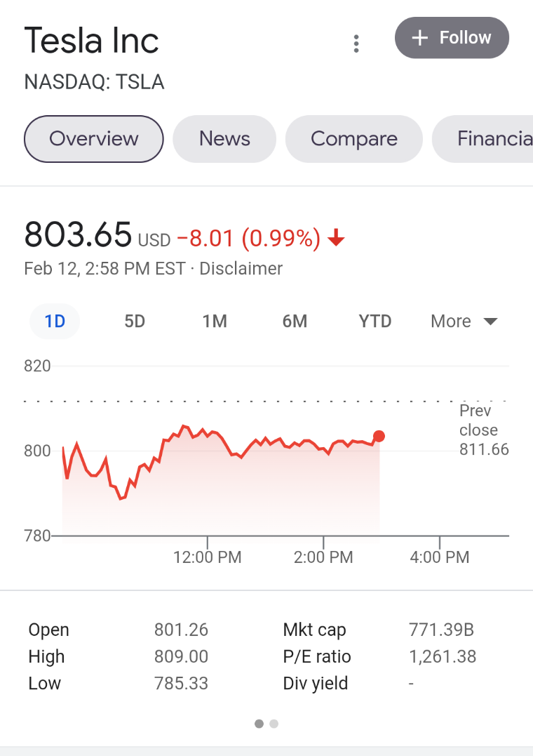Show the YTD chart range
This screenshot has height=756, width=533.
click(x=375, y=321)
